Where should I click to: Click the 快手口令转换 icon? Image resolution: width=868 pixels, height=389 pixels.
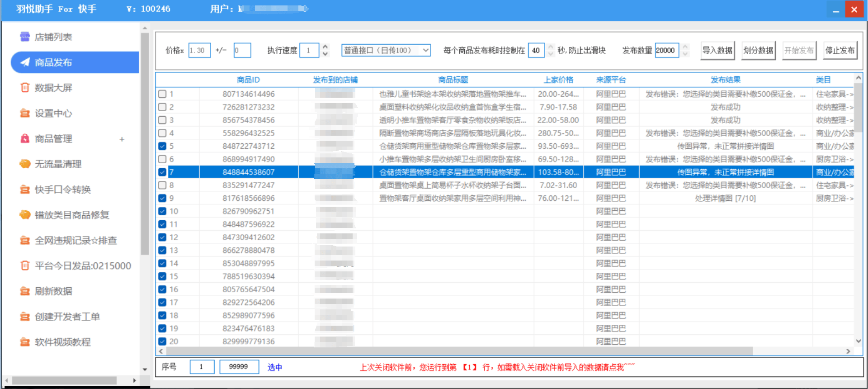pos(25,189)
